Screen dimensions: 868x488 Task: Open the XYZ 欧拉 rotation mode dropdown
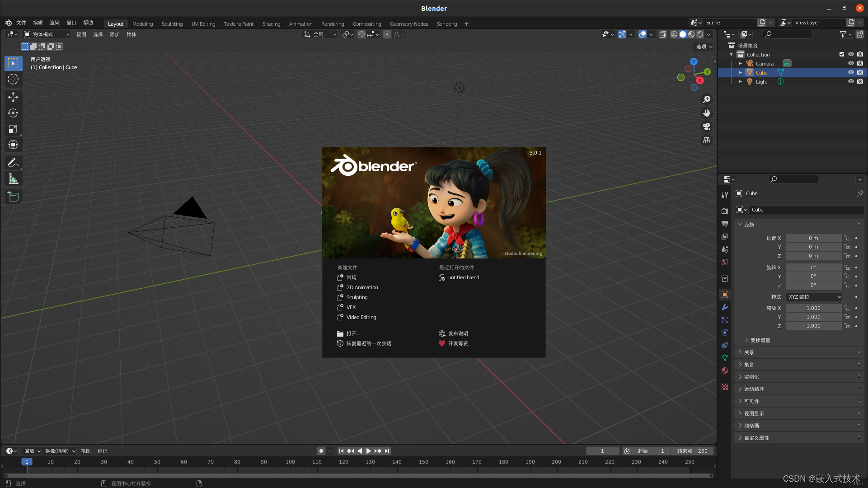(814, 297)
